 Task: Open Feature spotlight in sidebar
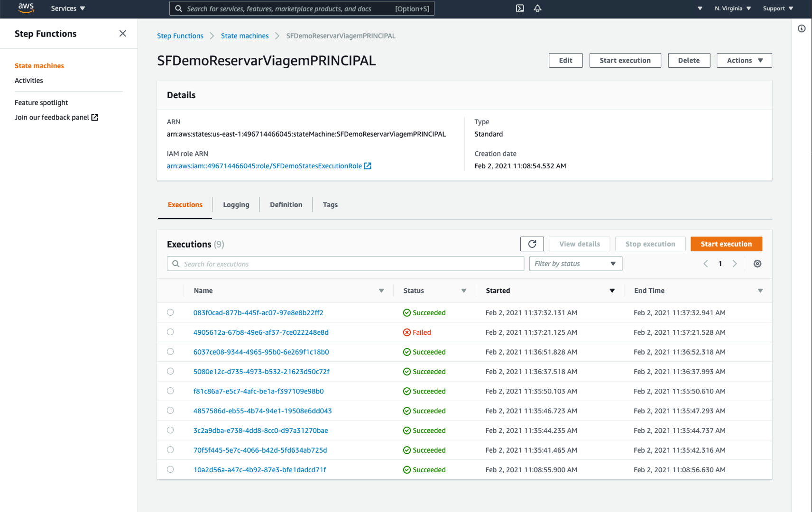click(x=41, y=102)
